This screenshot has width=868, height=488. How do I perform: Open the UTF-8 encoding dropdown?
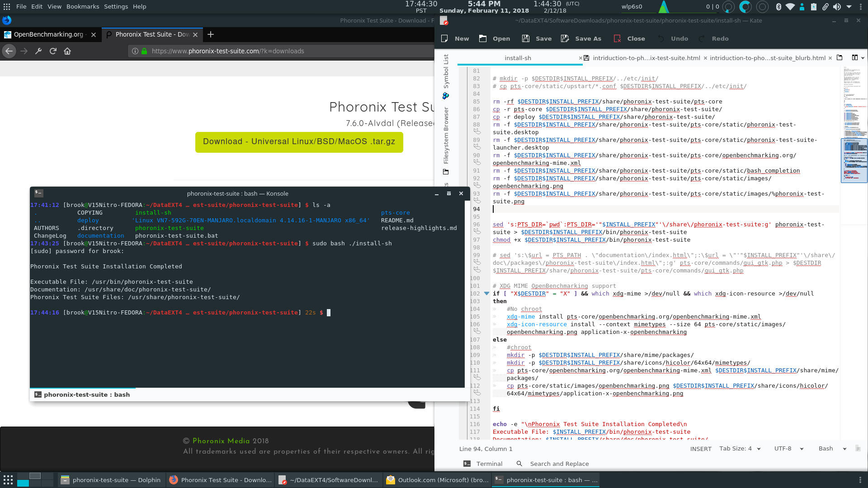pos(789,449)
